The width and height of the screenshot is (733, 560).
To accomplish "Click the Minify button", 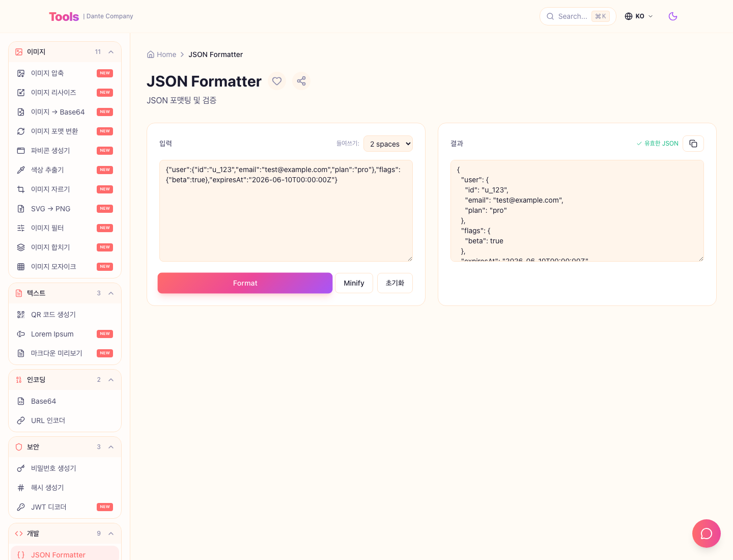I will [354, 283].
